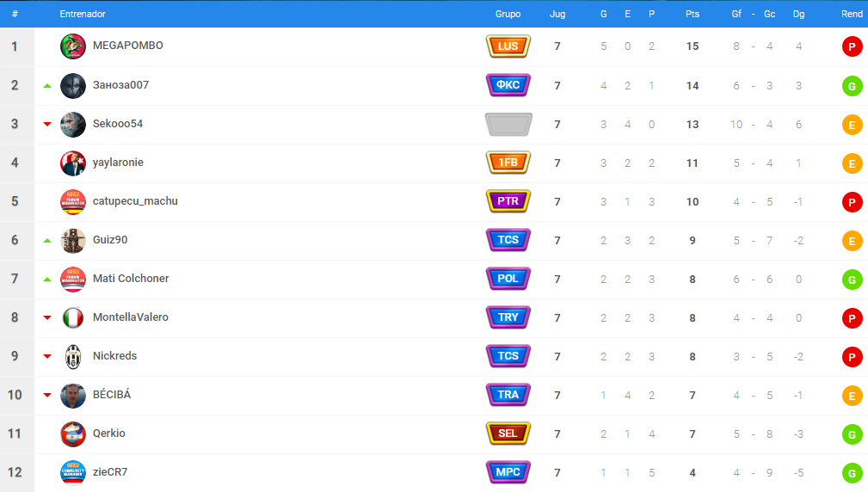The image size is (868, 492).
Task: Sort table by Pts column header
Action: tap(693, 14)
